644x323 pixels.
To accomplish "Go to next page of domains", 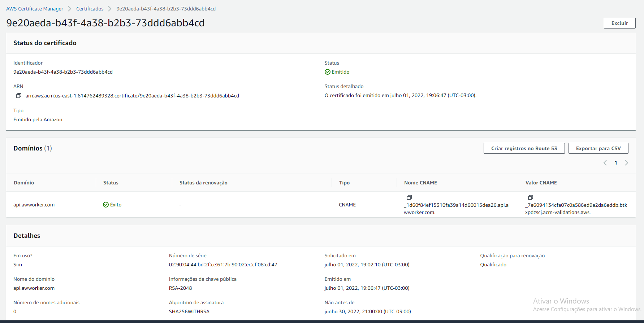I will tap(627, 163).
